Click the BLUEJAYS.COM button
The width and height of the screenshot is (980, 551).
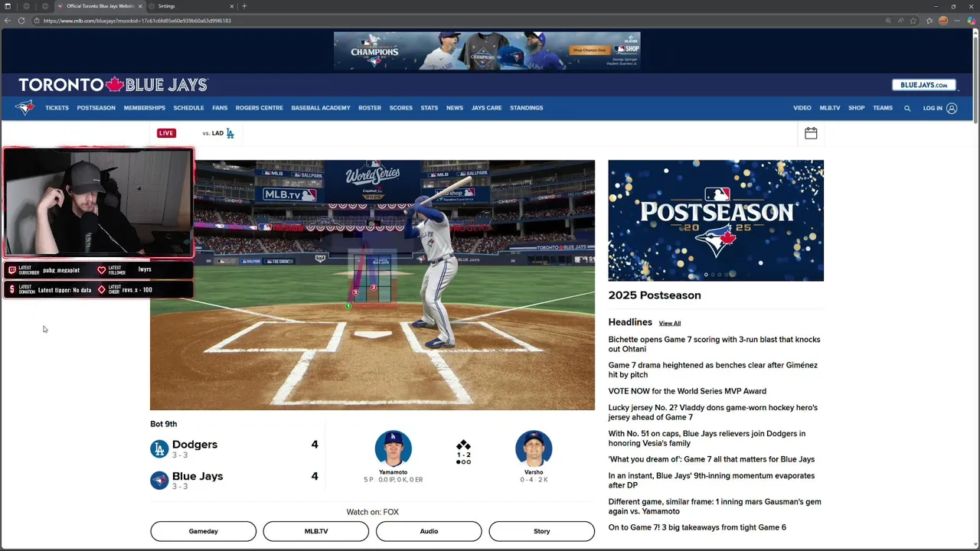coord(924,85)
